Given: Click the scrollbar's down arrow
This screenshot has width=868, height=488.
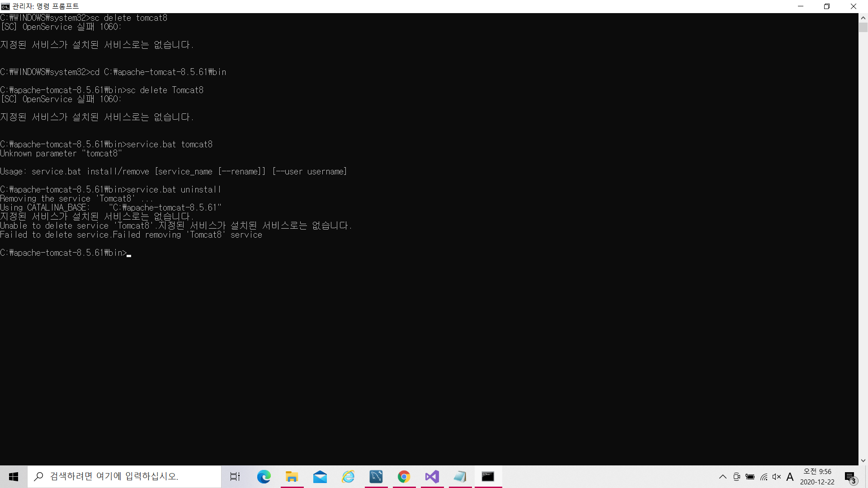Looking at the screenshot, I should coord(863,460).
